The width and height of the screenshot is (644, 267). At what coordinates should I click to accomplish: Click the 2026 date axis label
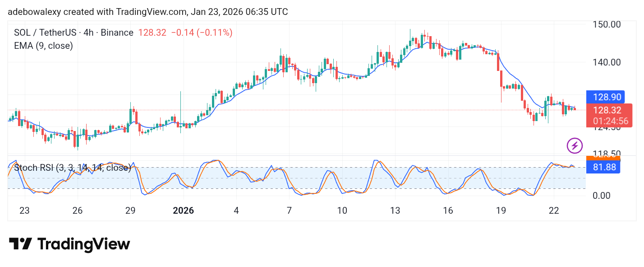[x=184, y=211]
